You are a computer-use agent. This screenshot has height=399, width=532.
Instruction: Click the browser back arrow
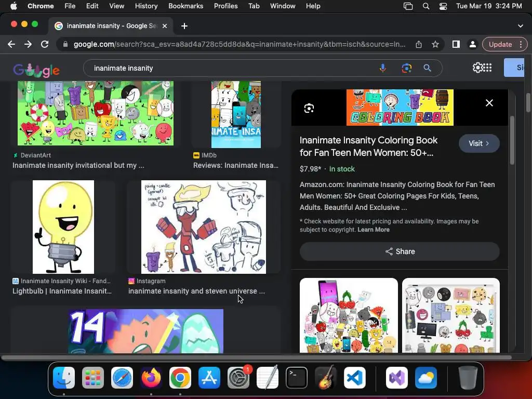(x=11, y=44)
